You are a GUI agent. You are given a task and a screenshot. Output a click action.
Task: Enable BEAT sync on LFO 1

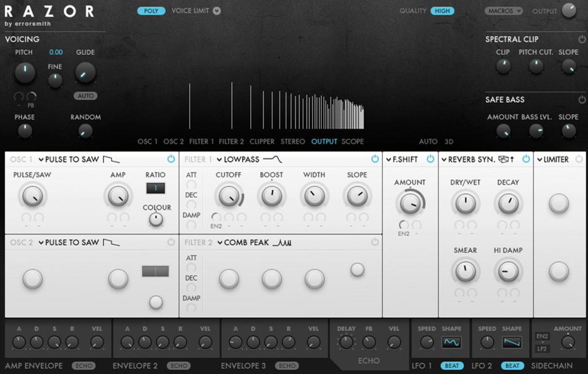tap(451, 366)
